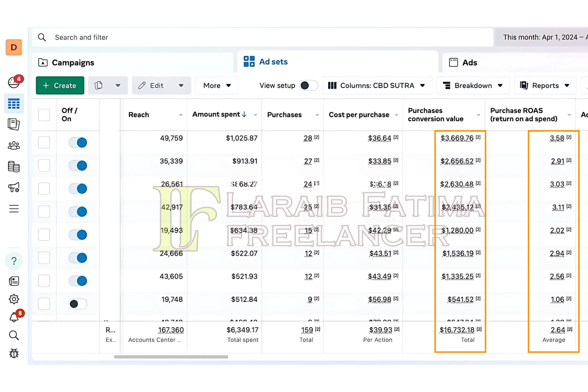Open the Audiences people icon in sidebar
588x392 pixels.
tap(14, 145)
